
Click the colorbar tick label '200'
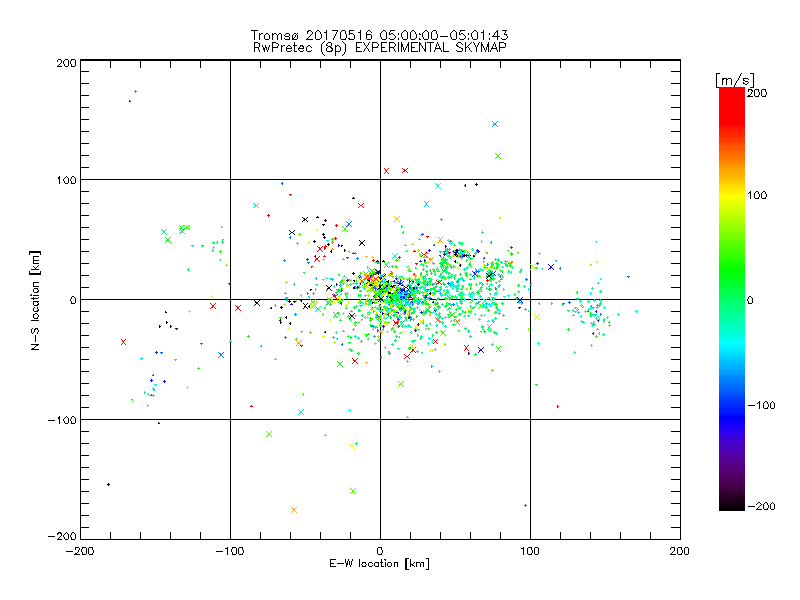757,93
